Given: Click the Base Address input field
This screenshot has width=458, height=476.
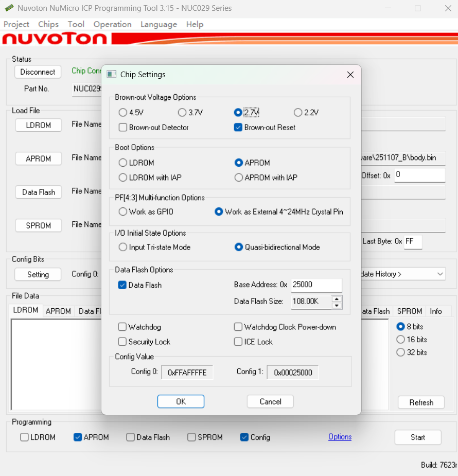Looking at the screenshot, I should coord(316,285).
